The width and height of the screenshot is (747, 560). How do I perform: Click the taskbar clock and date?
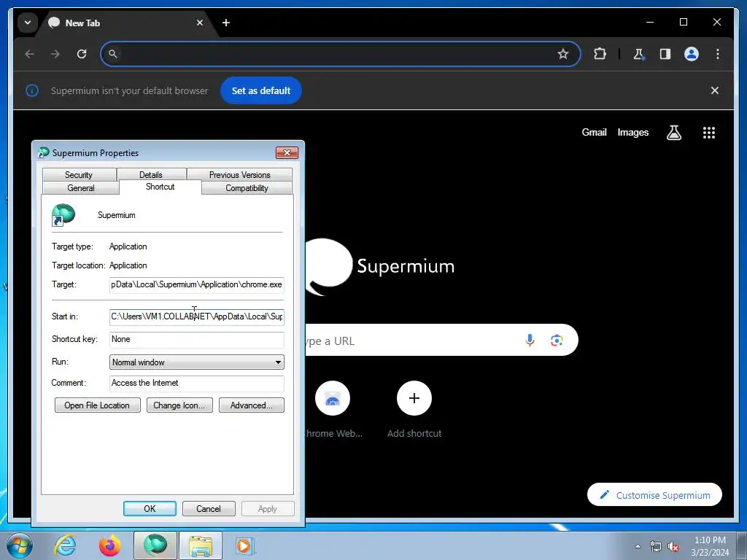click(x=710, y=546)
